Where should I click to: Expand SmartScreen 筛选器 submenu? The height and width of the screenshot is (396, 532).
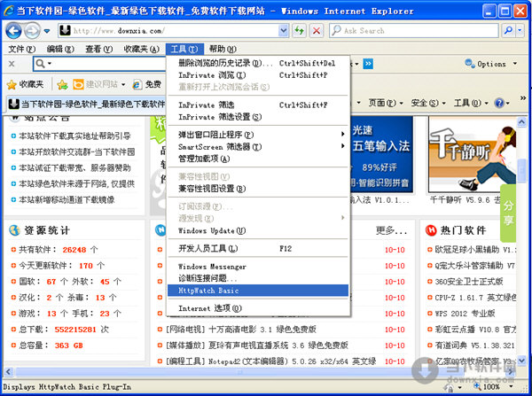[x=258, y=147]
